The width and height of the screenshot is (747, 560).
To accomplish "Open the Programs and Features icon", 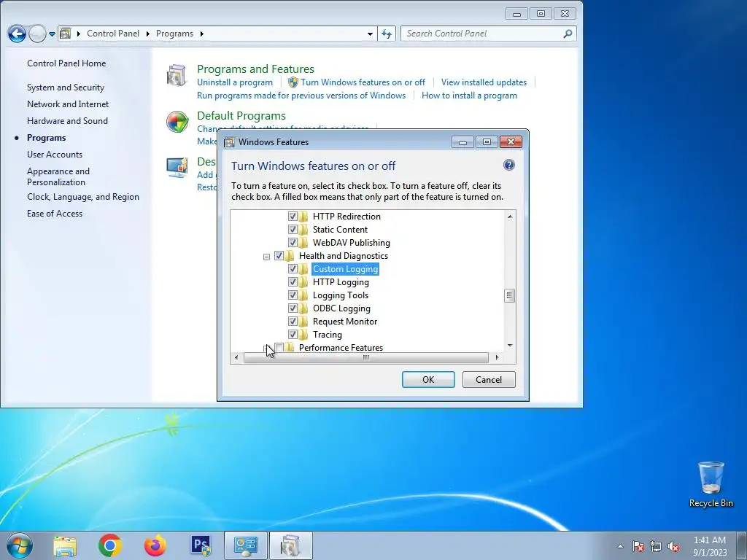I will coord(177,75).
